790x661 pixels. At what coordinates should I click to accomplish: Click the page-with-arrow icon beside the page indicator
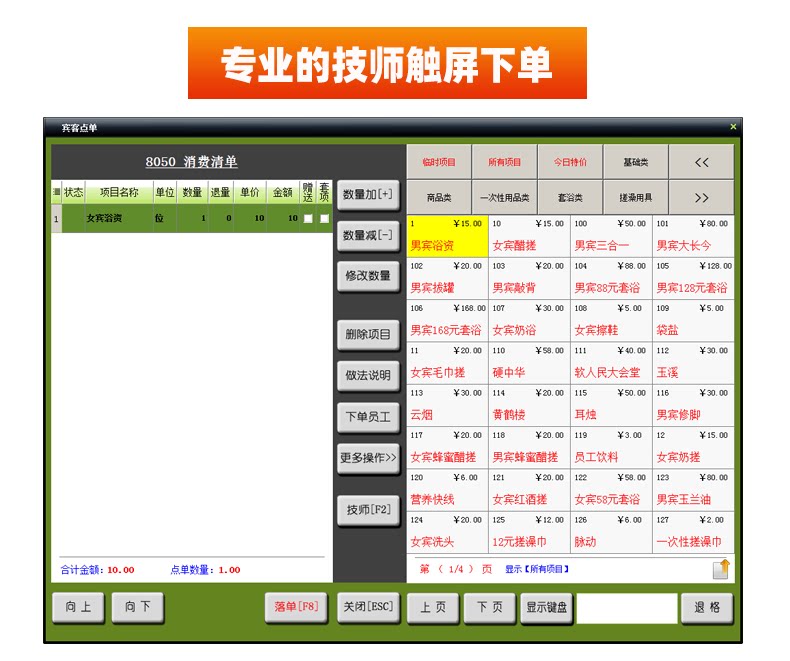(721, 569)
